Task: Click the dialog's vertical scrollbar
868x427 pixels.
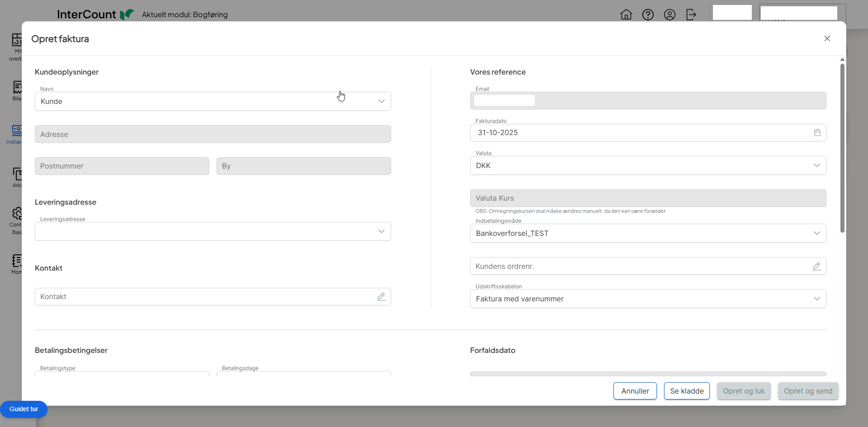Action: [x=842, y=149]
